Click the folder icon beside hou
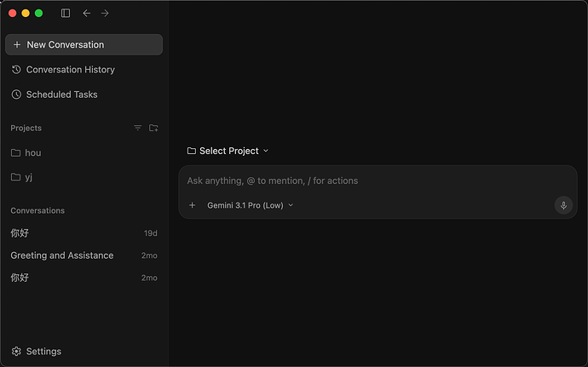Image resolution: width=588 pixels, height=367 pixels. [x=15, y=153]
